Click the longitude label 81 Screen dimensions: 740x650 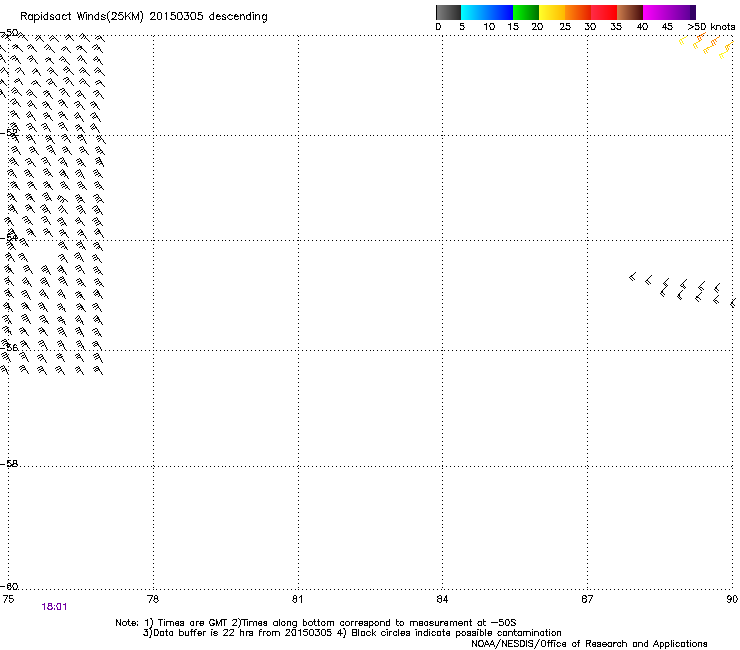[x=297, y=599]
